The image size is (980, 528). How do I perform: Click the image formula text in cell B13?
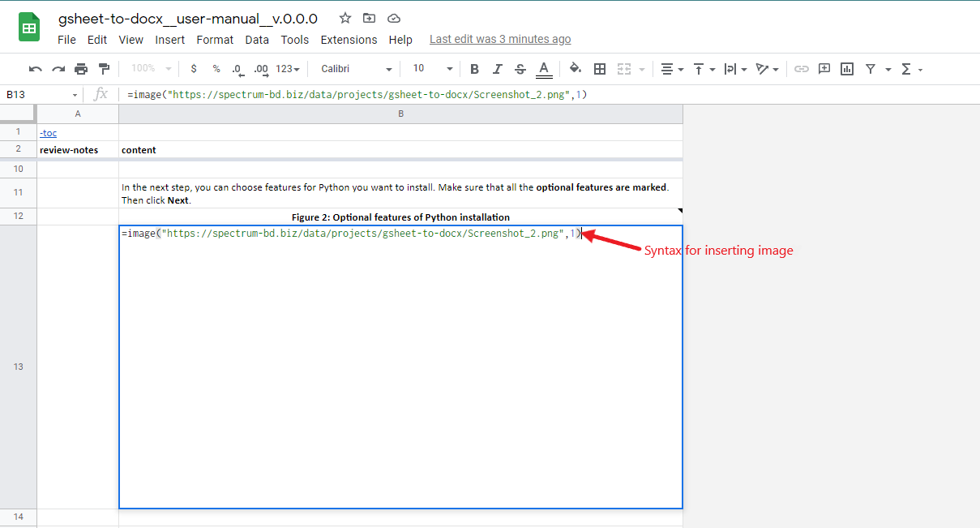point(352,234)
